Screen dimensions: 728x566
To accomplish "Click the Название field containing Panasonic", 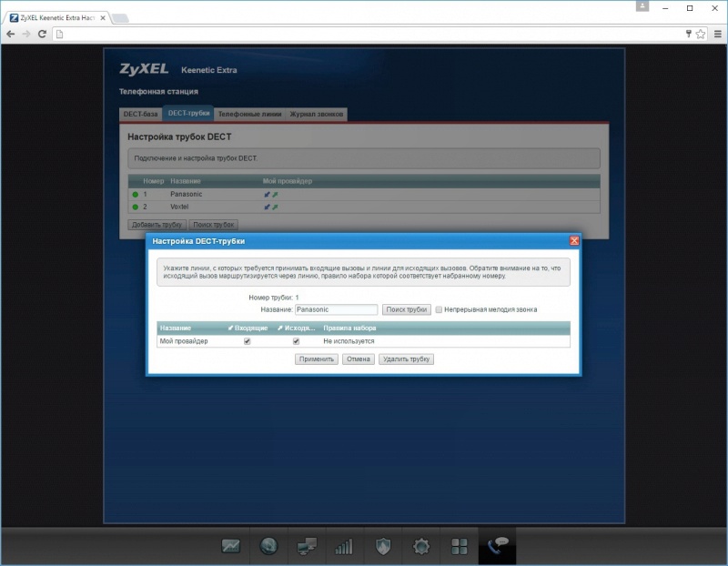I will 336,309.
